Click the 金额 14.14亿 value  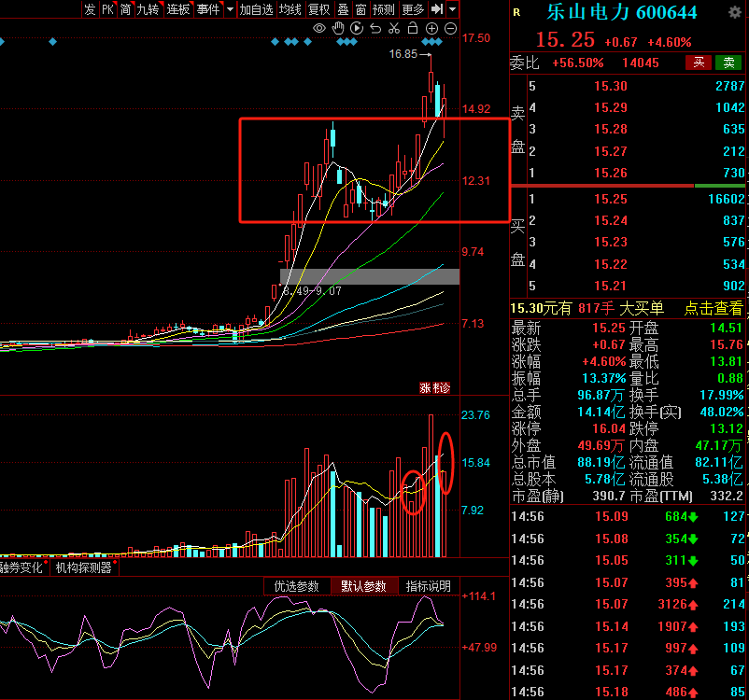pos(601,413)
